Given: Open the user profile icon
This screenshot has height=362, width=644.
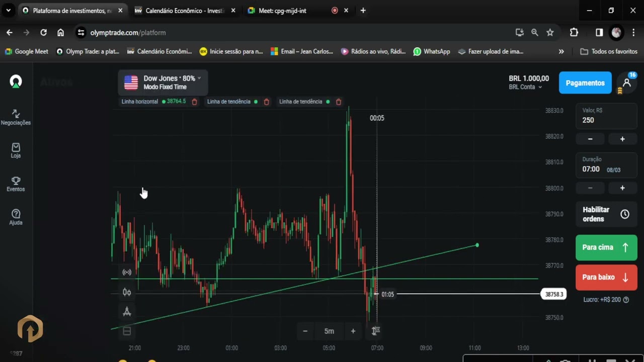Looking at the screenshot, I should tap(627, 83).
